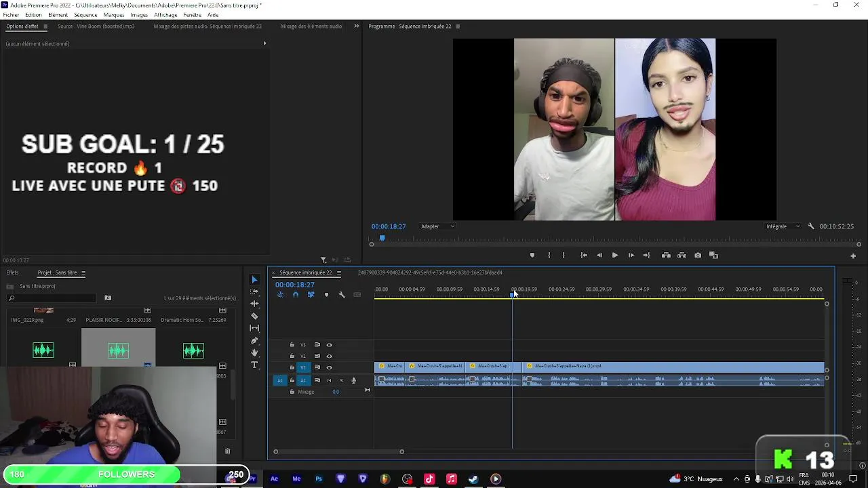868x488 pixels.
Task: Open the Options d'effet panel menu
Action: tap(45, 26)
